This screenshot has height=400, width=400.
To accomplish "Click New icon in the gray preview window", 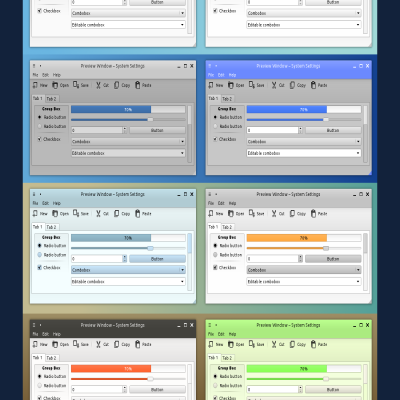I will tap(35, 85).
